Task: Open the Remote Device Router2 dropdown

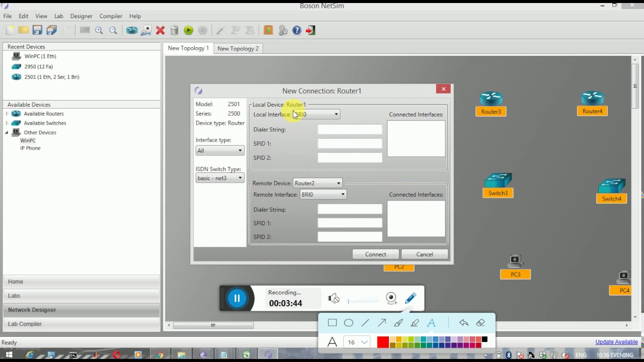Action: (x=318, y=184)
